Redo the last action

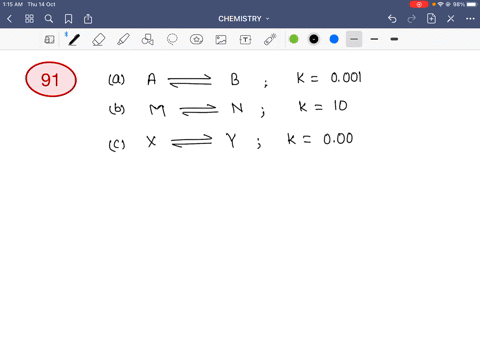point(412,19)
